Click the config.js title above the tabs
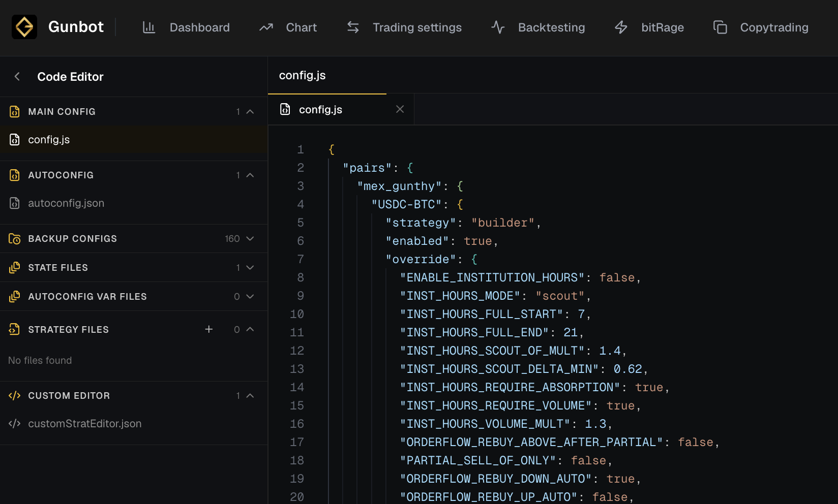This screenshot has height=504, width=838. pyautogui.click(x=302, y=75)
